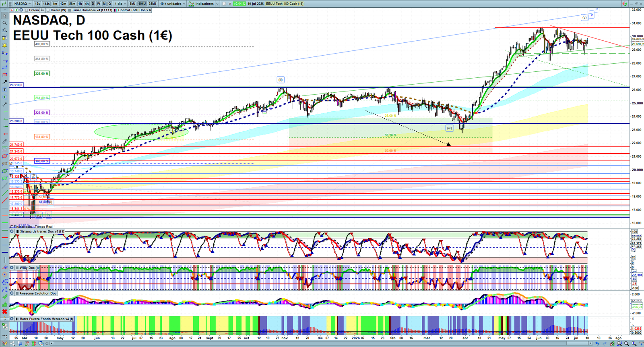The height and width of the screenshot is (347, 644).
Task: Click the 10 jul 2026 date label
Action: 256,4
